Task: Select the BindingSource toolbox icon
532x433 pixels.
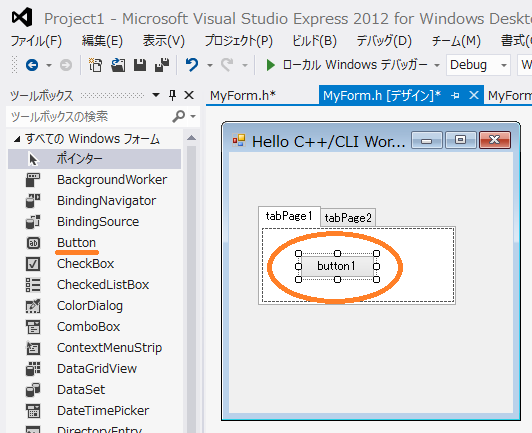Action: click(33, 222)
